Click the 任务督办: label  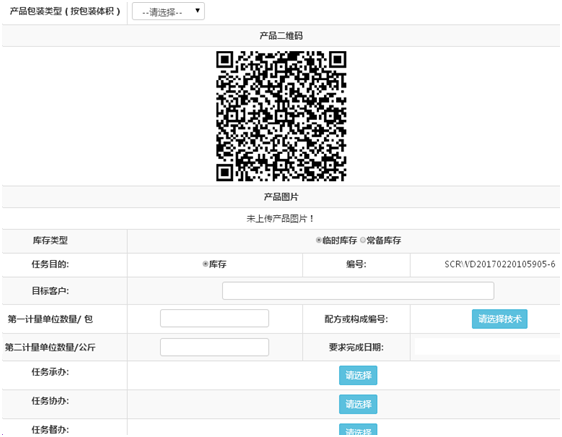point(50,429)
